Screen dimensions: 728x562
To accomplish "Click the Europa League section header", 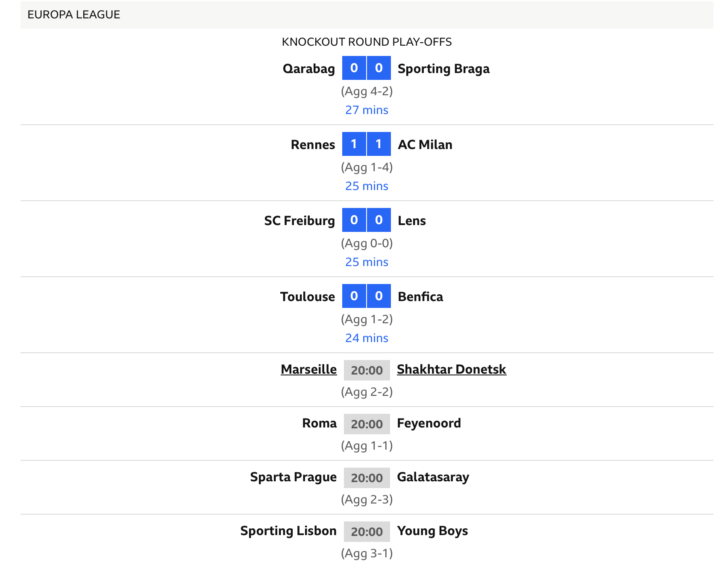I will click(x=73, y=15).
